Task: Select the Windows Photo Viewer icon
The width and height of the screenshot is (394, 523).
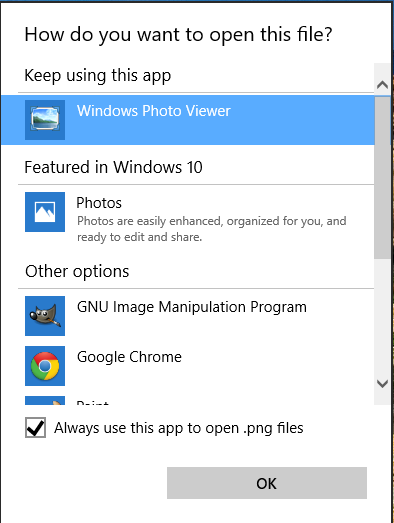Action: pyautogui.click(x=45, y=120)
